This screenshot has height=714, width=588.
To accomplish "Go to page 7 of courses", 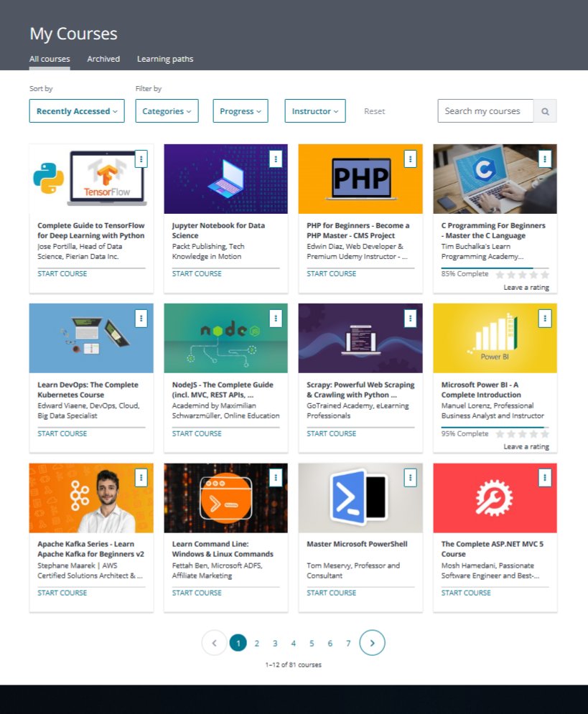I will pyautogui.click(x=348, y=644).
